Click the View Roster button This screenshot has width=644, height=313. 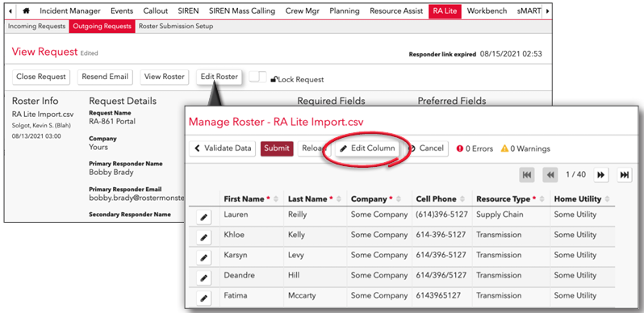click(x=165, y=77)
